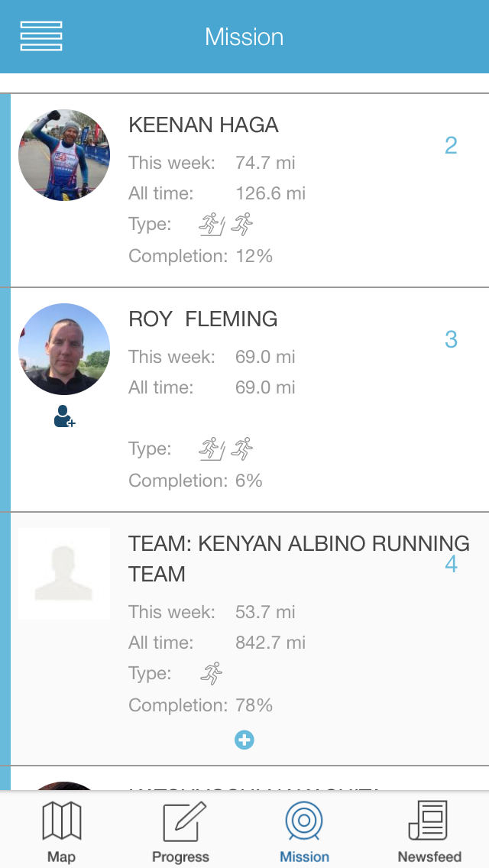Open Team: Kenyan Albino Running Team entry
Image resolution: width=489 pixels, height=868 pixels.
point(299,559)
